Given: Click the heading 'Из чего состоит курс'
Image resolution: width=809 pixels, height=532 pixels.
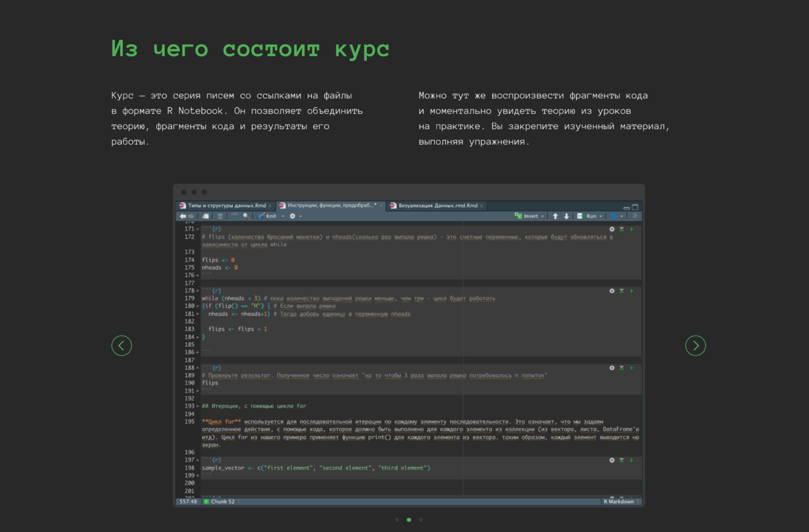Looking at the screenshot, I should [251, 48].
